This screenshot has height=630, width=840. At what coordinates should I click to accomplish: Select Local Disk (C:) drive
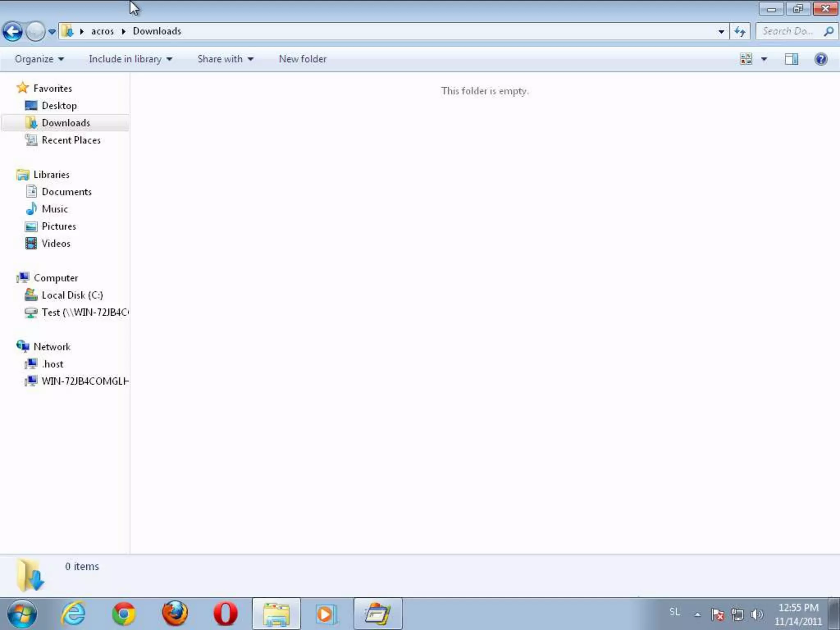click(x=72, y=295)
